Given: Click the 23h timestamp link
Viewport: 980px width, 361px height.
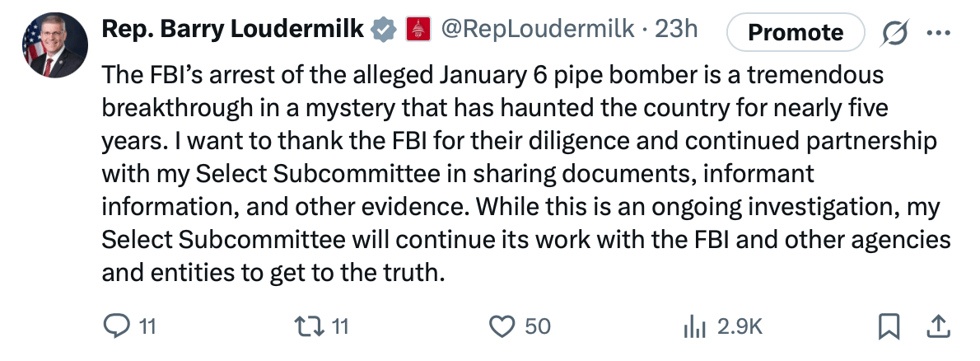Looking at the screenshot, I should point(675,30).
